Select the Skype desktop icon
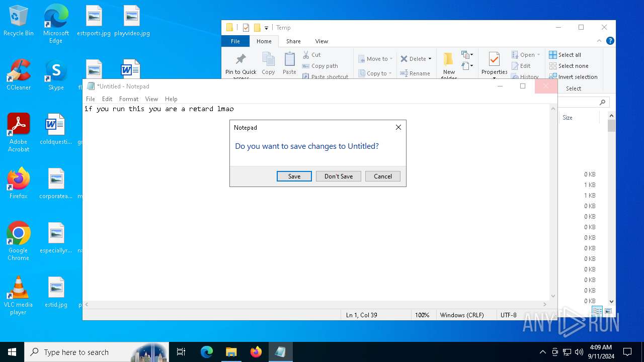This screenshot has height=362, width=644. coord(56,75)
